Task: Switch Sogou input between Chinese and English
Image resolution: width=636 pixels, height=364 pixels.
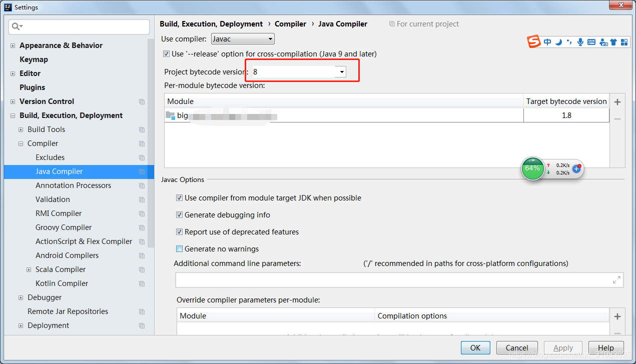Action: click(x=547, y=41)
